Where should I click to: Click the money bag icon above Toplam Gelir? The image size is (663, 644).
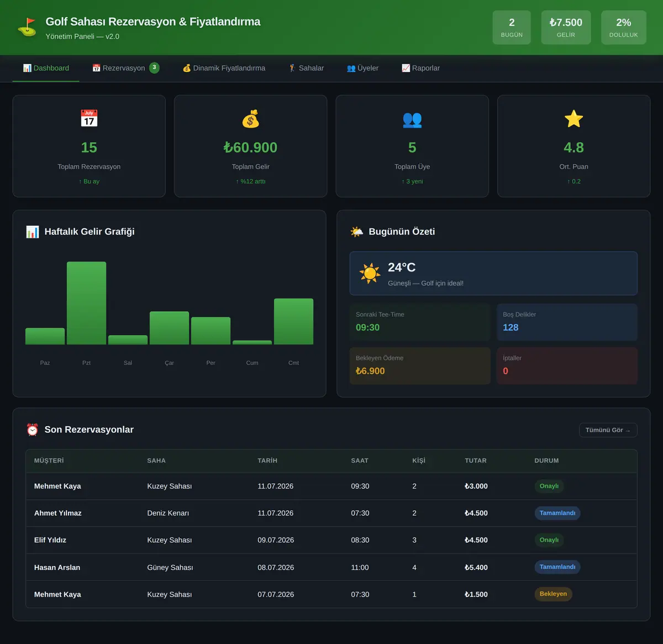251,118
